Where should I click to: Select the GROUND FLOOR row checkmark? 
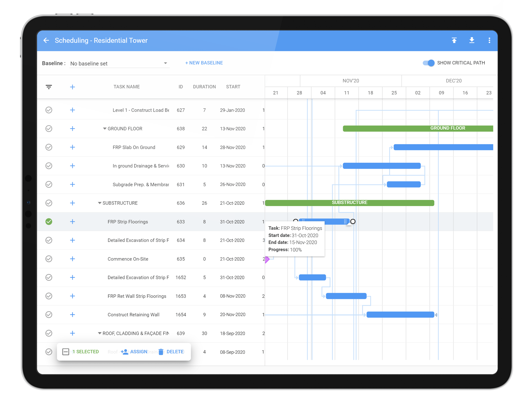pos(49,129)
